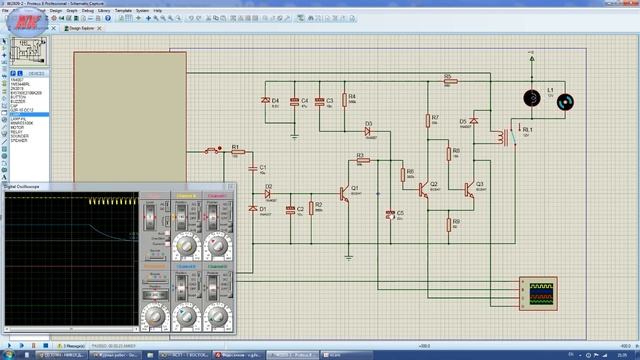Select MINRES100K in the devices list
Viewport: 640px width, 360px height.
22,123
